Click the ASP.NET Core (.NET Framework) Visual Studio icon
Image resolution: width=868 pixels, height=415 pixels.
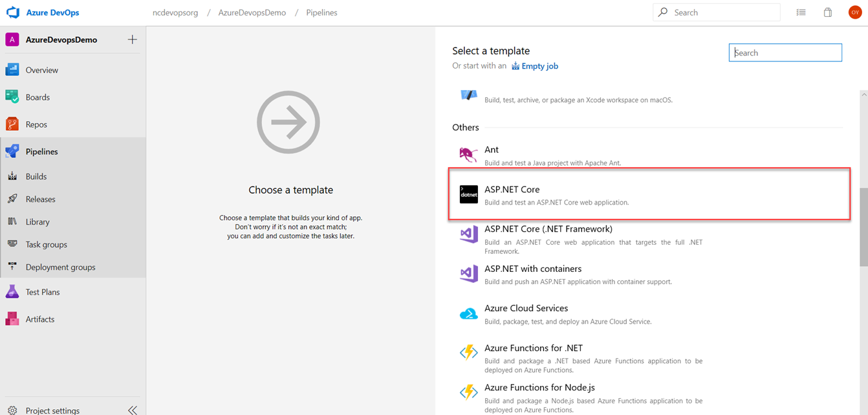point(469,234)
